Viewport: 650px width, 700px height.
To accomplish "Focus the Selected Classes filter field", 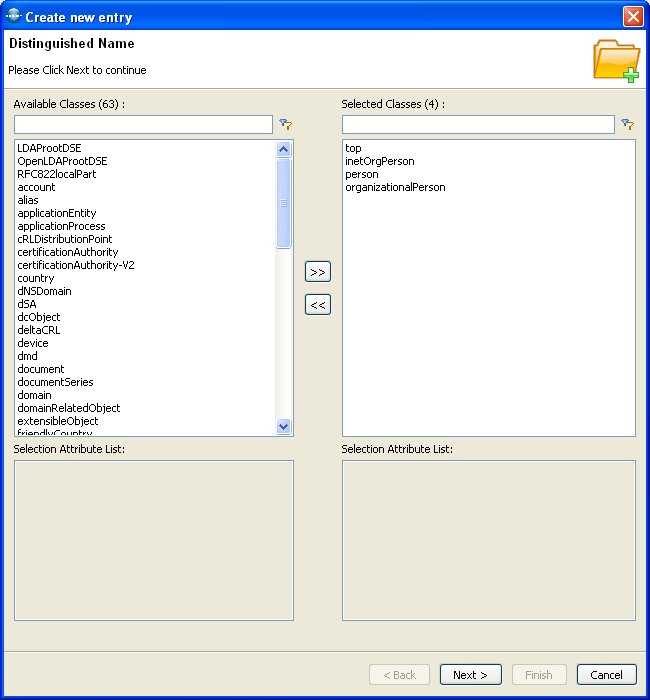I will point(478,125).
